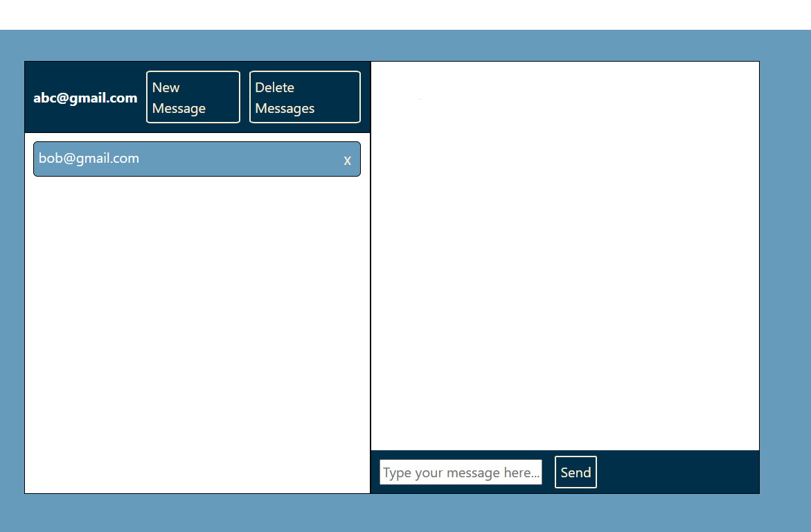Viewport: 811px width, 532px height.
Task: Clear the chat using Delete Messages
Action: point(305,97)
